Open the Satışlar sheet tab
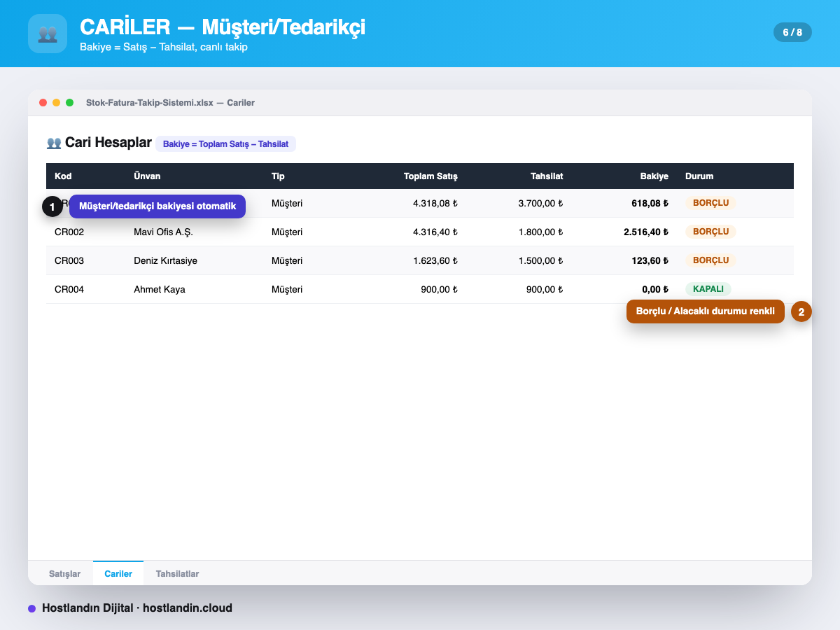Viewport: 840px width, 630px height. (x=64, y=573)
